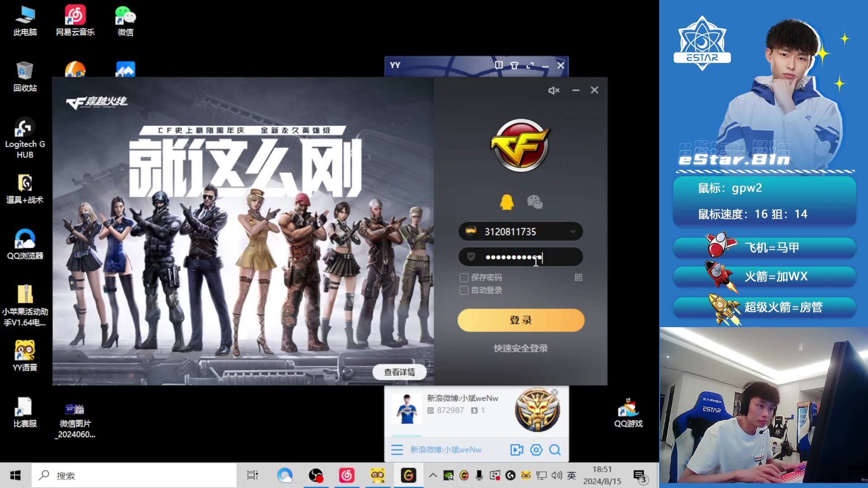Click the gold lion badge in YY
Image resolution: width=868 pixels, height=488 pixels.
coord(537,410)
